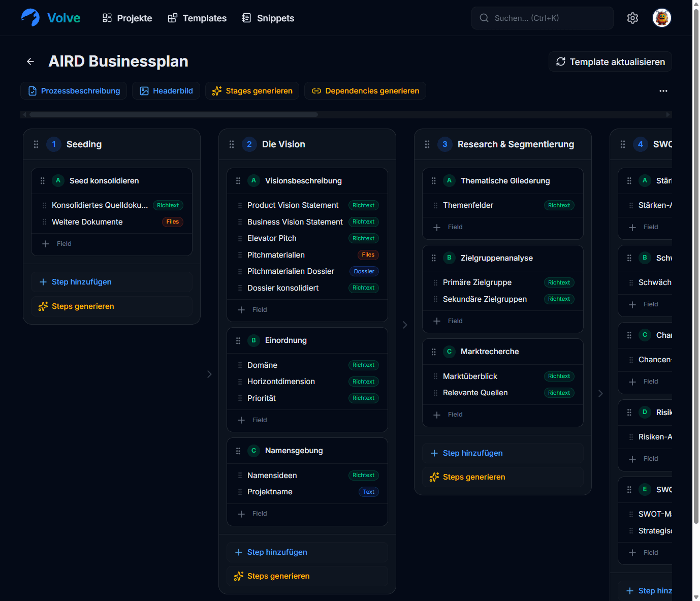
Task: Click chevron between Die Vision and Research
Action: [x=405, y=325]
